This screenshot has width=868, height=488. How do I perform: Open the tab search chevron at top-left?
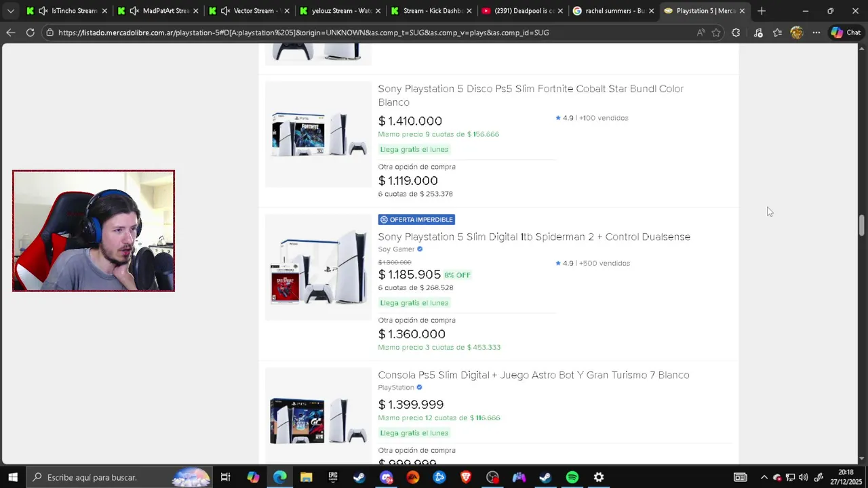(10, 11)
